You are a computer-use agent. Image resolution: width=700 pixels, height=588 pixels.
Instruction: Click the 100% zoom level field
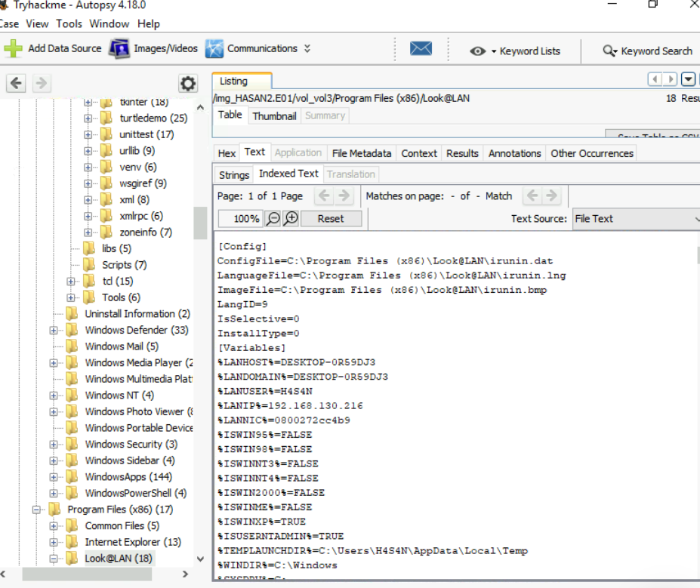(240, 219)
